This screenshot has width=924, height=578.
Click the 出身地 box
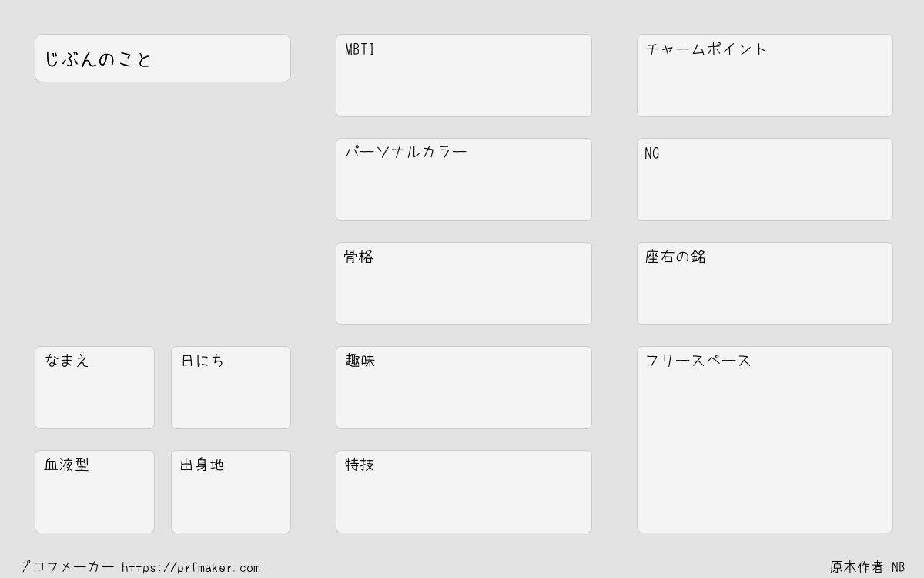pyautogui.click(x=231, y=492)
